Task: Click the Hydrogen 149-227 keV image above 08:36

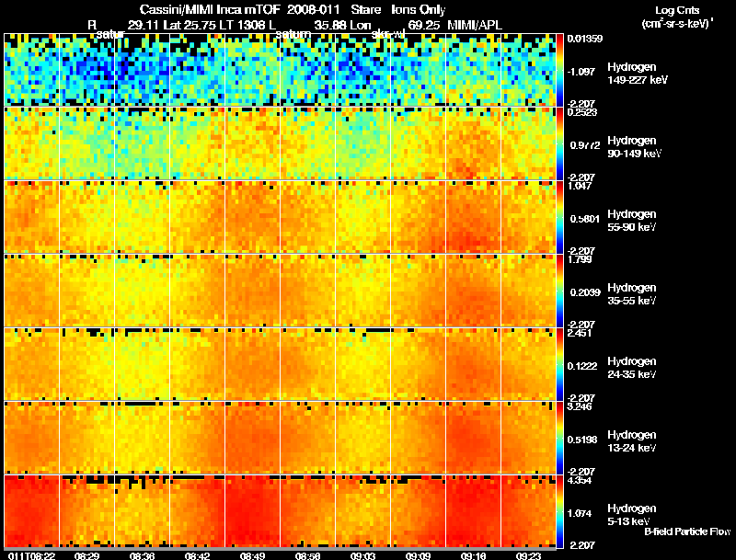Action: pyautogui.click(x=142, y=70)
